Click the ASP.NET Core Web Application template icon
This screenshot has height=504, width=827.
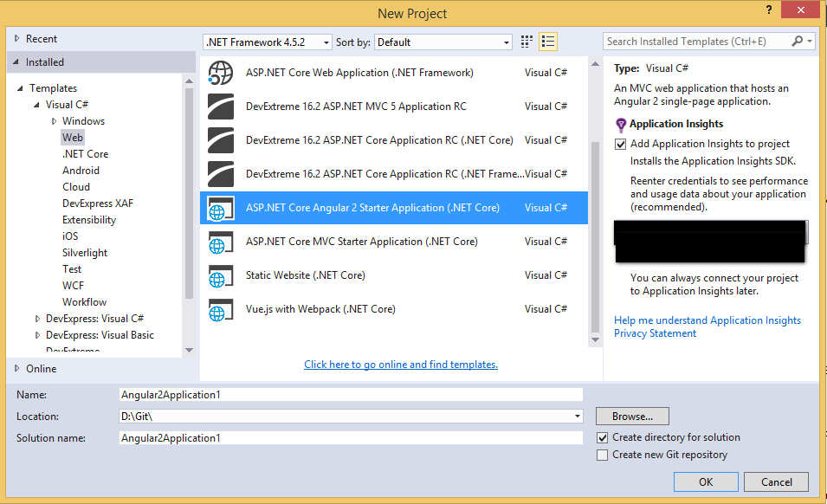point(222,73)
